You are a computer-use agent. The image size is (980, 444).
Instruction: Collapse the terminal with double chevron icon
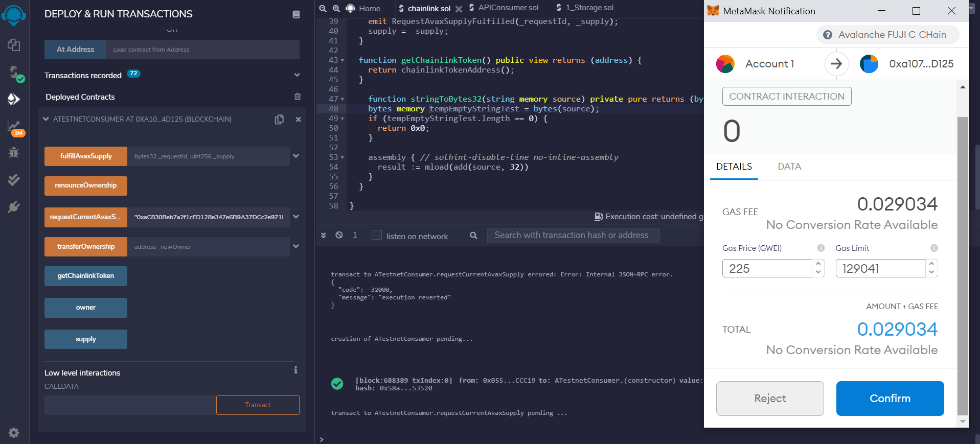[323, 235]
